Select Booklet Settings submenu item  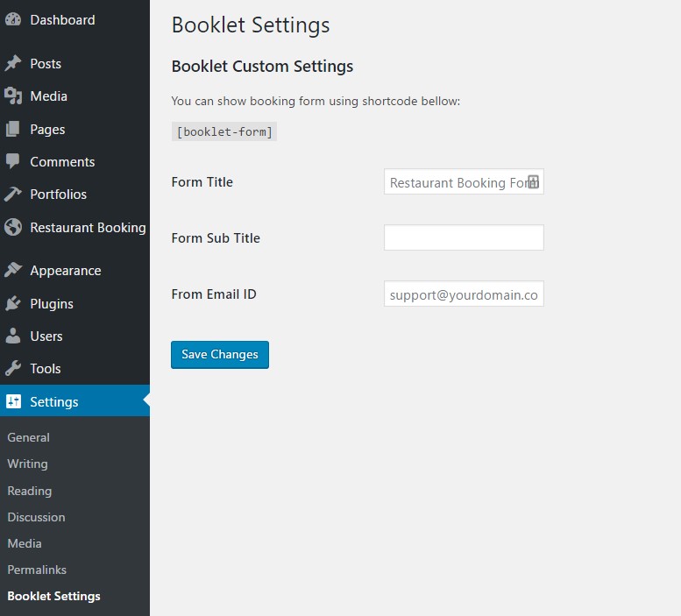[53, 596]
